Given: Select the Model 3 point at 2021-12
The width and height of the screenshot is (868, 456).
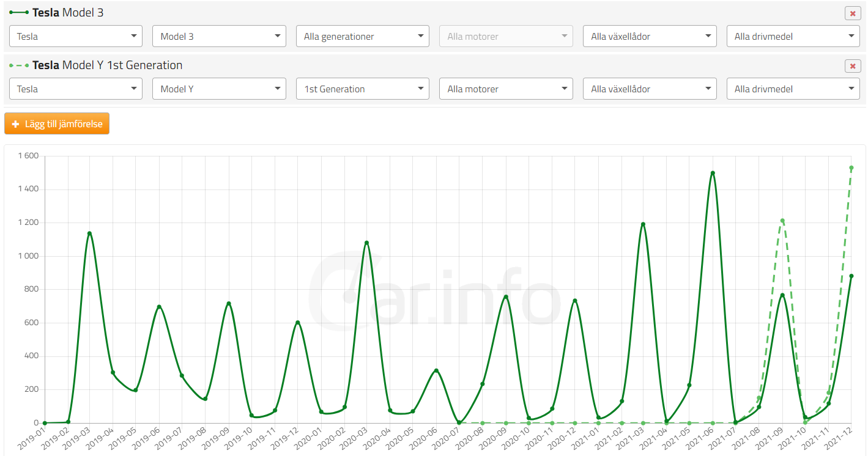Looking at the screenshot, I should (x=851, y=276).
